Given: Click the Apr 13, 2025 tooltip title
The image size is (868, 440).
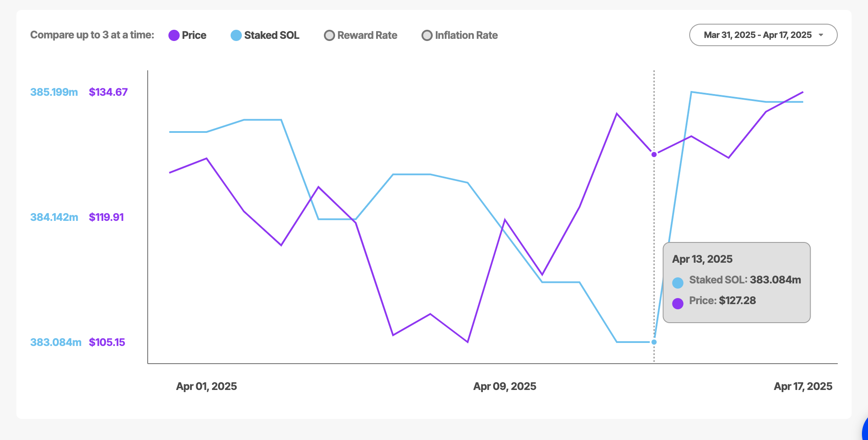Looking at the screenshot, I should pos(702,259).
